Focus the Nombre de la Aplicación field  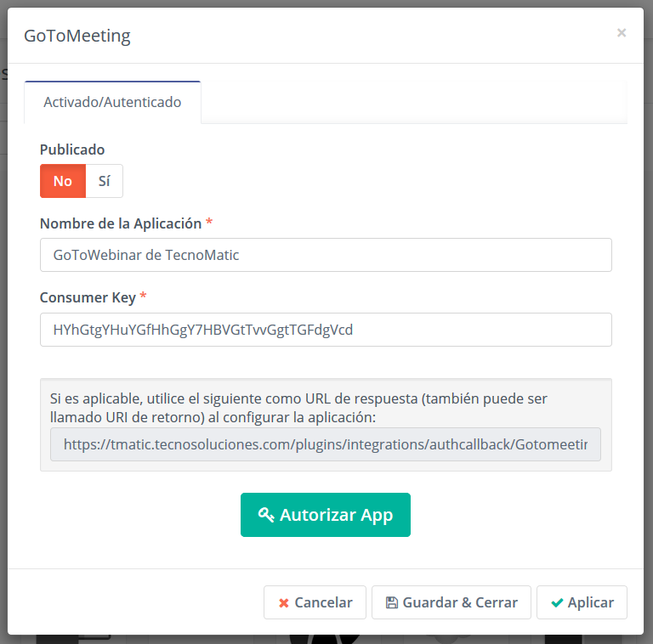(x=326, y=255)
